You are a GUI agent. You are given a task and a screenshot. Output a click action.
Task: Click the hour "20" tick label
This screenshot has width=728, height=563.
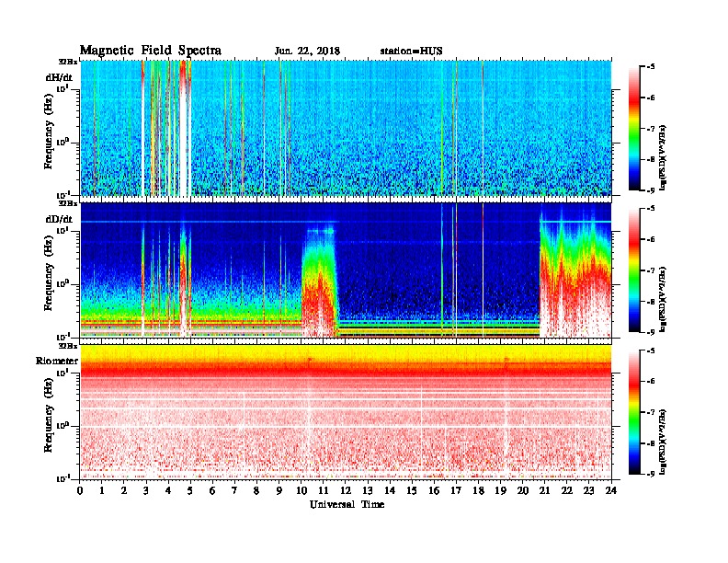[x=523, y=490]
